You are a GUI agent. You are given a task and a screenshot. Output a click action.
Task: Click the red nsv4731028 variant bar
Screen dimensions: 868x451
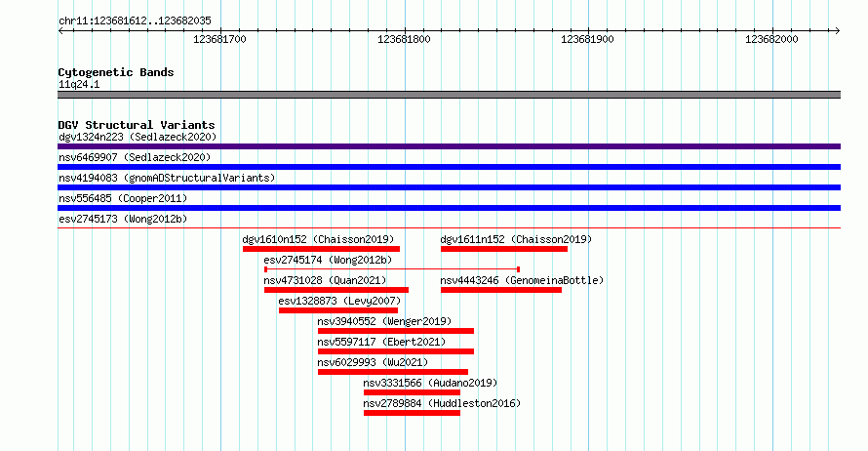336,290
